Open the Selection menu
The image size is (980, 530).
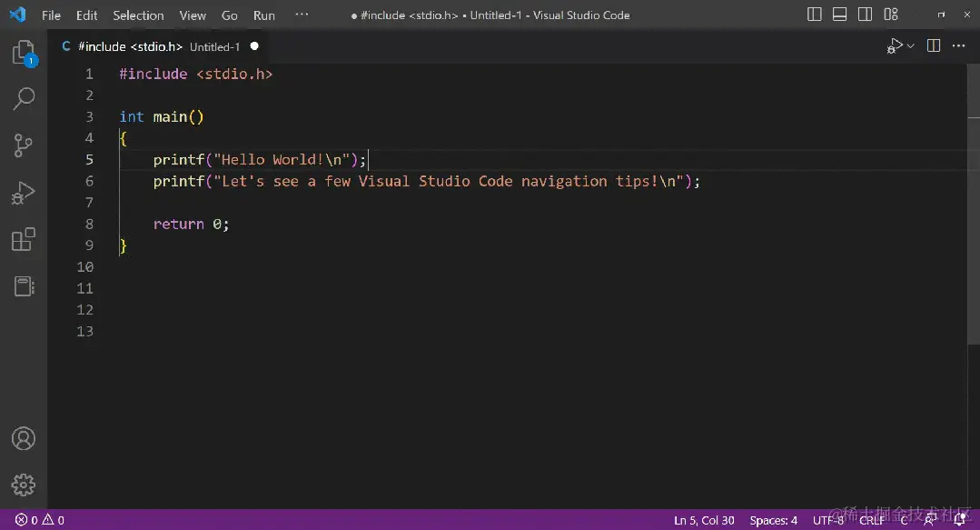click(138, 15)
